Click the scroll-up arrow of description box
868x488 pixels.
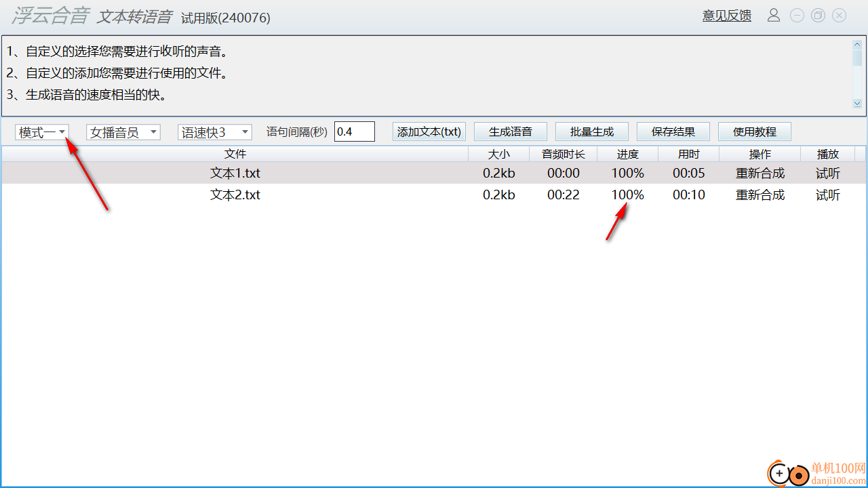pyautogui.click(x=857, y=44)
